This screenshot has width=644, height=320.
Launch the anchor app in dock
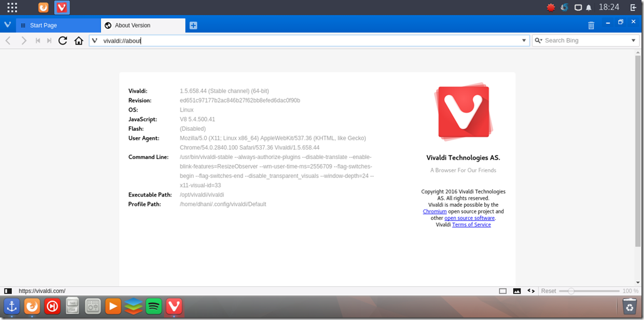tap(12, 306)
